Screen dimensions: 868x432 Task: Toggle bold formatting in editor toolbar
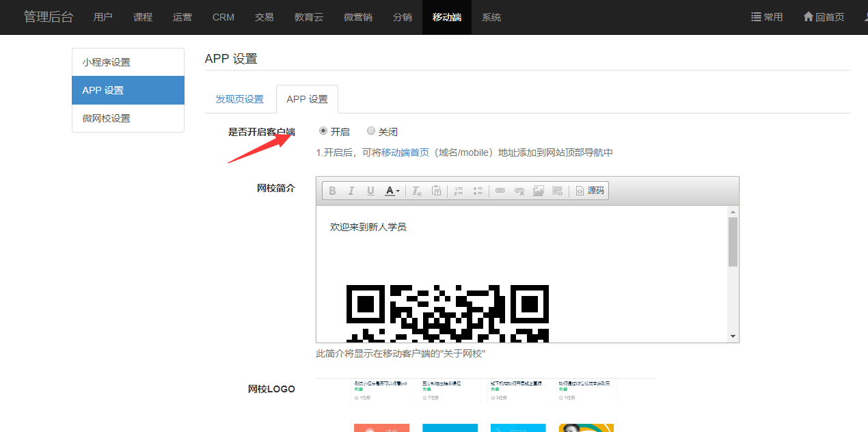(332, 191)
